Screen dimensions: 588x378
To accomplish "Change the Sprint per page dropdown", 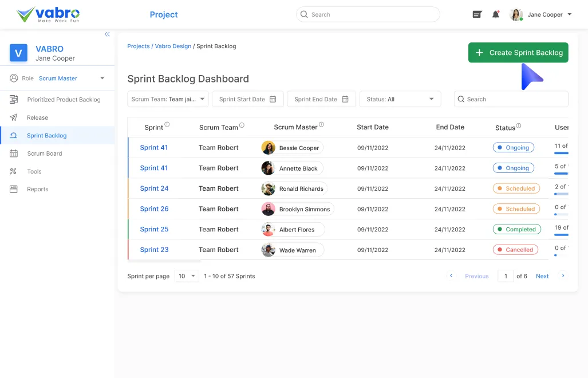I will [187, 276].
